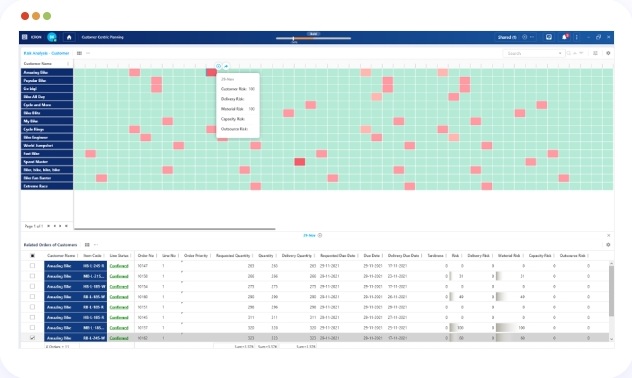632x378 pixels.
Task: Open the inbox icon in the title bar
Action: pyautogui.click(x=549, y=37)
